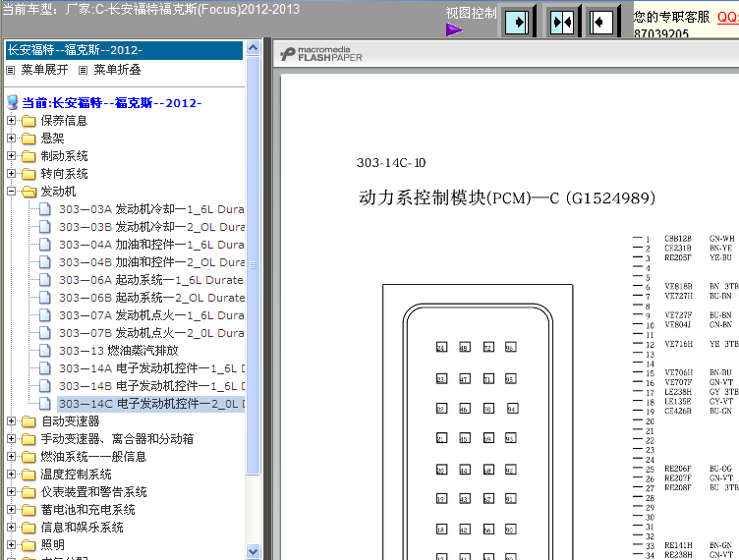
Task: Click the document icon for 303—06A 起动系统
Action: point(45,280)
